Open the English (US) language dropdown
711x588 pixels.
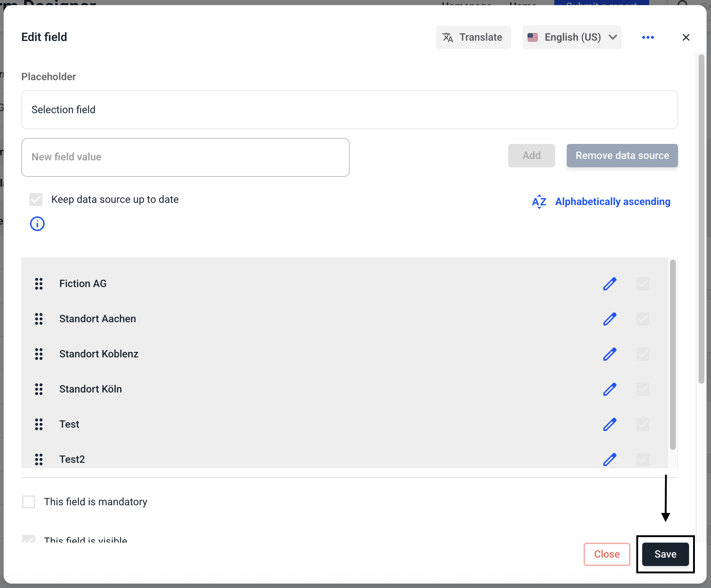(572, 37)
